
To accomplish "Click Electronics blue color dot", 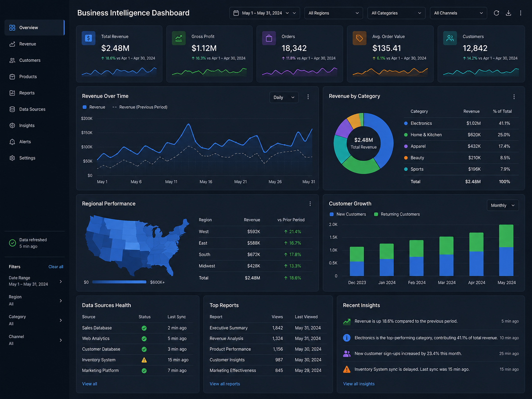I will click(x=406, y=123).
